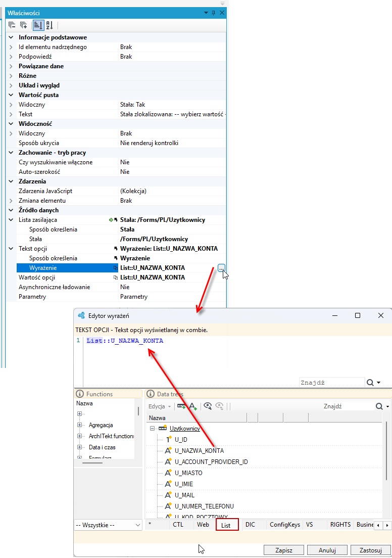Click the green arrow icon beside Lista zasilająca
The height and width of the screenshot is (558, 392).
[x=111, y=220]
